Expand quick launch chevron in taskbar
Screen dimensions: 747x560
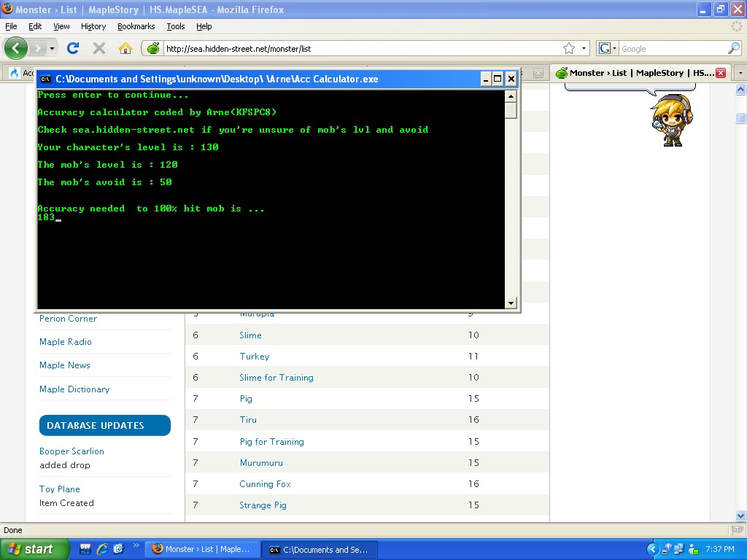(x=136, y=545)
